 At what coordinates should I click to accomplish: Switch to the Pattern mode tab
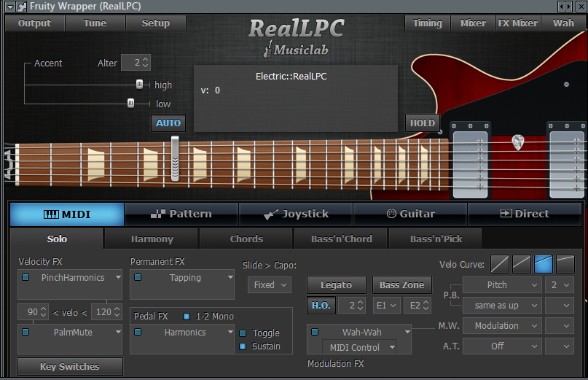tap(181, 214)
